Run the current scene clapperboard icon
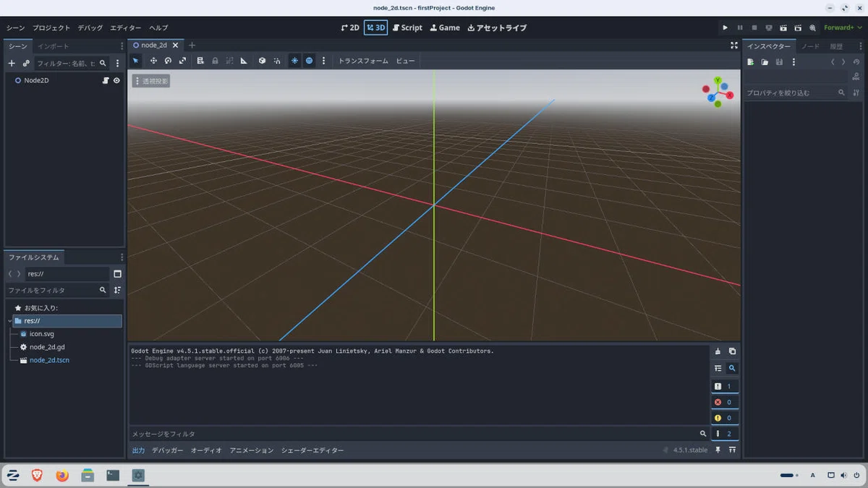The width and height of the screenshot is (868, 488). (x=783, y=27)
